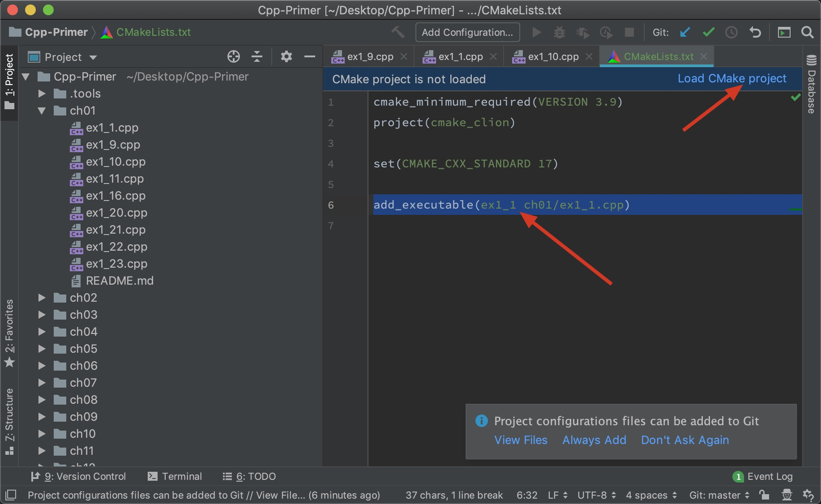Click View Files link in notification
Viewport: 821px width, 504px height.
[x=521, y=440]
